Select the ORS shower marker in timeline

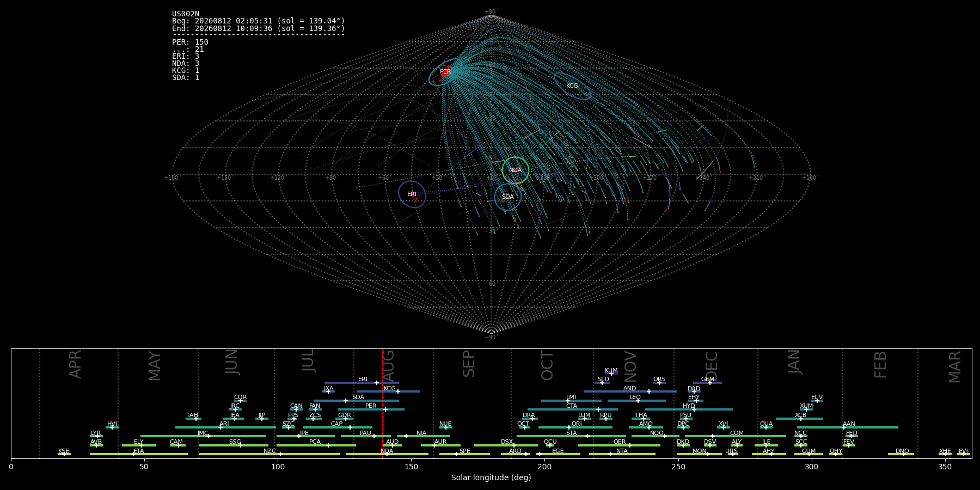pos(659,383)
